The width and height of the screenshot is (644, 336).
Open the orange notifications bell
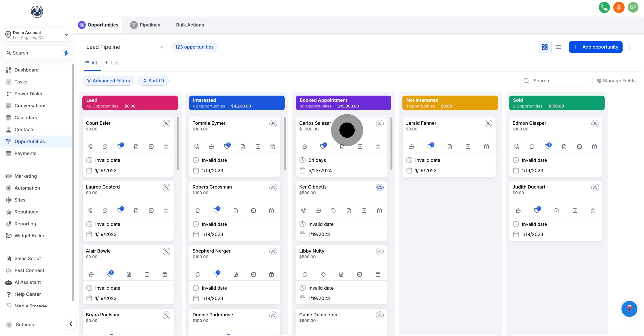point(619,7)
